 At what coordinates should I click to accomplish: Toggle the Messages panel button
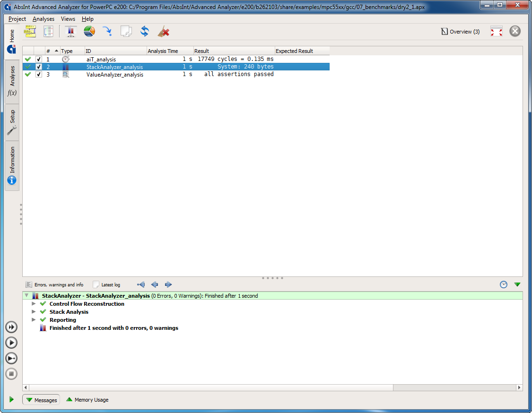tap(41, 400)
